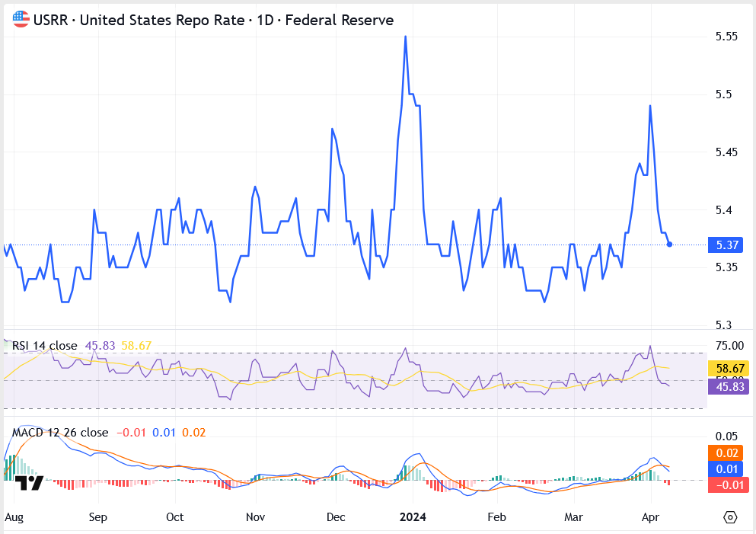Click the Apr label on the time axis
756x534 pixels.
click(x=652, y=517)
